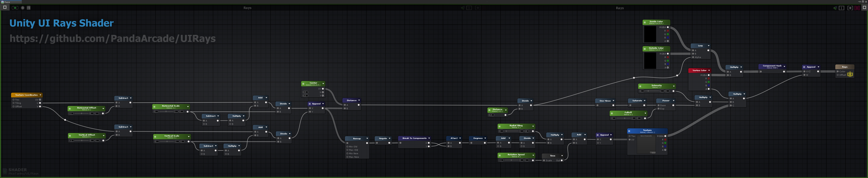Viewport: 868px width, 178px height.
Task: Click Rays node Color input port
Action: click(x=838, y=71)
